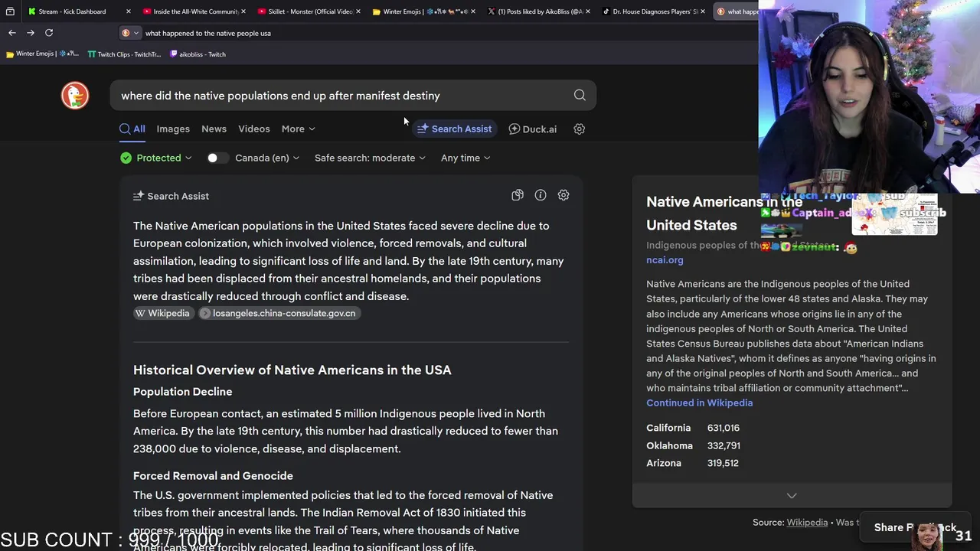Image resolution: width=980 pixels, height=551 pixels.
Task: Reload the page in browser toolbar
Action: (49, 33)
